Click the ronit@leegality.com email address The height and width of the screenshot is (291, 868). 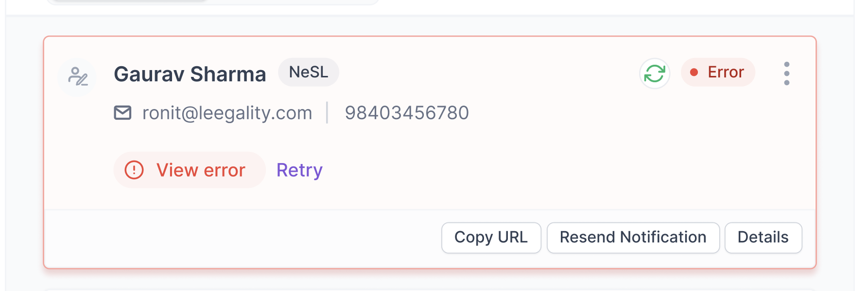click(227, 113)
